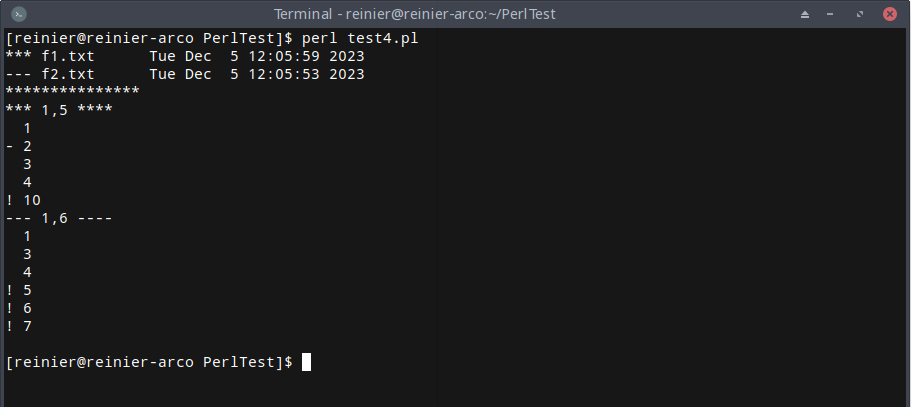
Task: Open the terminal window menu icon
Action: [x=19, y=14]
